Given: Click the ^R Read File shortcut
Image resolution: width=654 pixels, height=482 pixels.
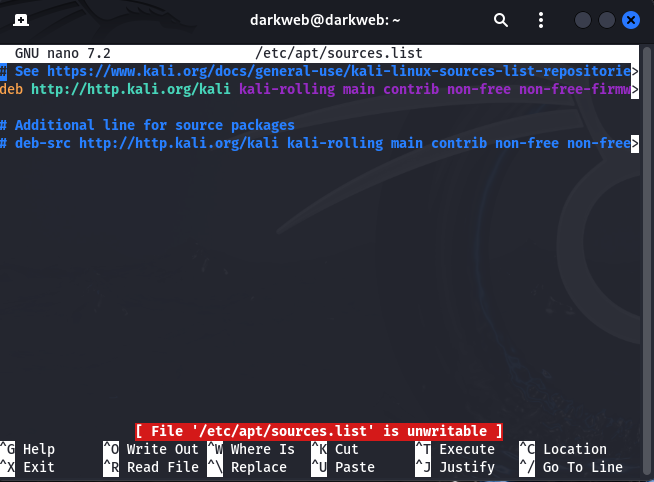Looking at the screenshot, I should (x=151, y=467).
